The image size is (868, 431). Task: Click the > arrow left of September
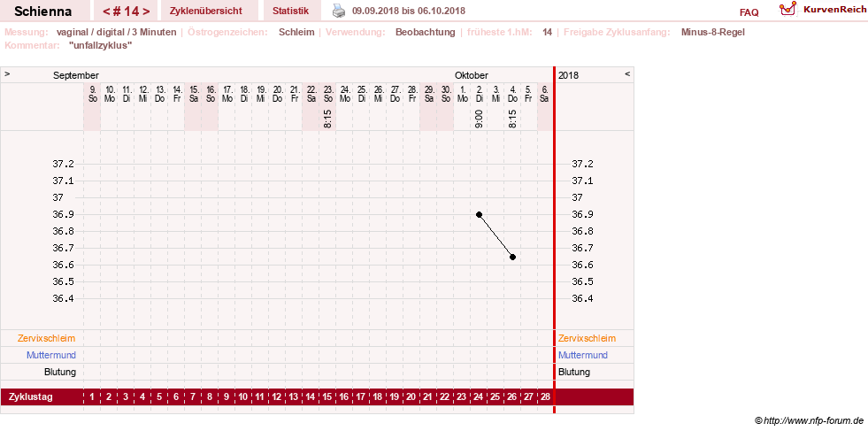pyautogui.click(x=7, y=73)
